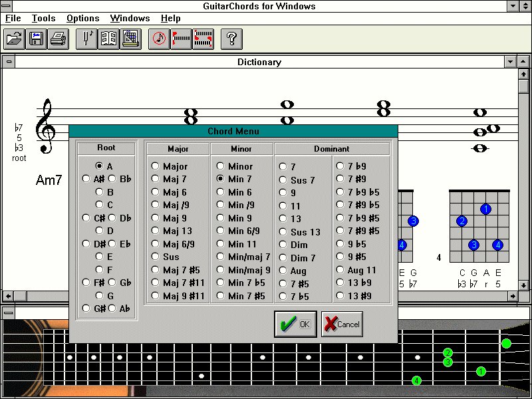Choose the Dim 7 chord option
The width and height of the screenshot is (532, 399).
(297, 258)
